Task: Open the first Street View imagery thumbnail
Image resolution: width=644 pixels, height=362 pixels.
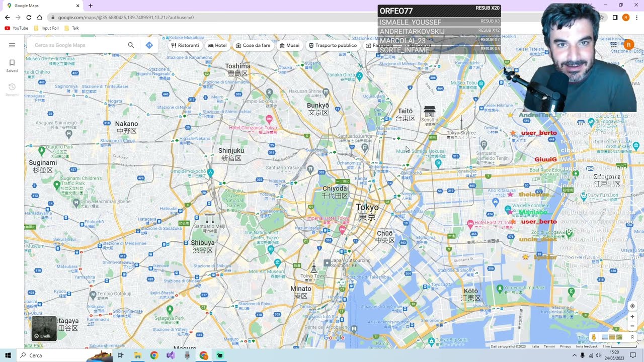Action: click(x=605, y=337)
